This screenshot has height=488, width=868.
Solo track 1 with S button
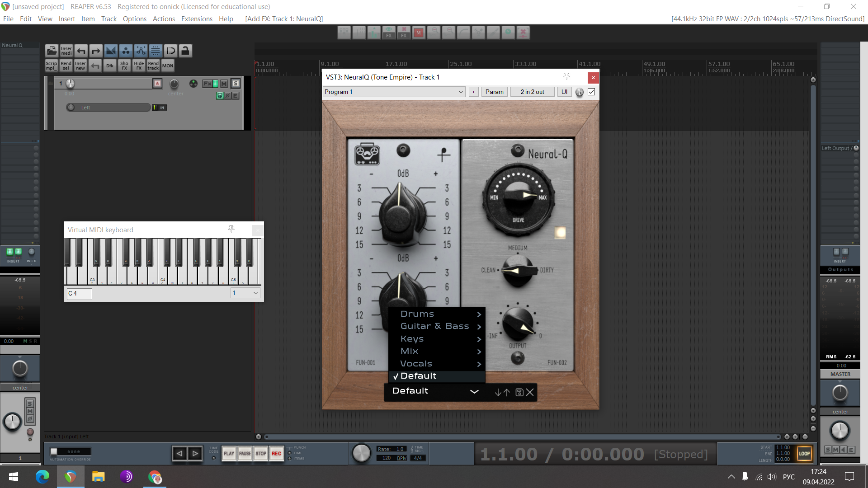tap(236, 84)
